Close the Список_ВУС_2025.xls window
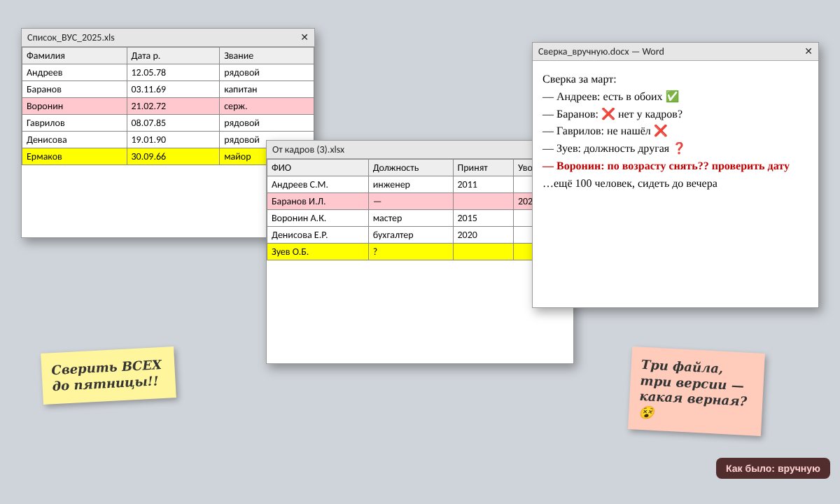This screenshot has width=840, height=504. (304, 37)
